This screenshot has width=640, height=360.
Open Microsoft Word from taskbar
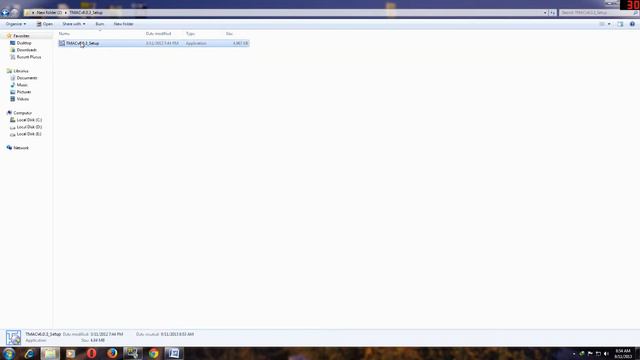point(174,353)
